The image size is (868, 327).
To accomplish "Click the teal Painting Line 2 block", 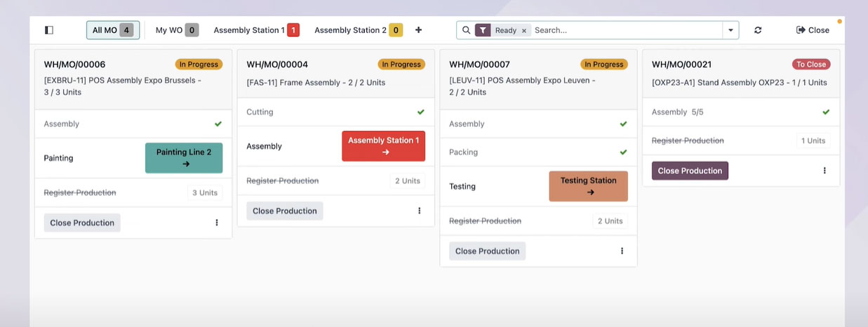I will coord(184,158).
